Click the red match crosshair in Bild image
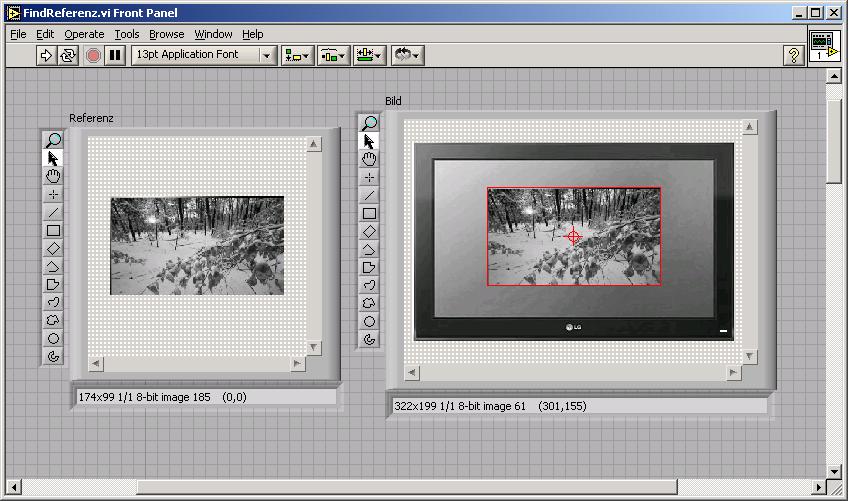The width and height of the screenshot is (848, 501). (574, 237)
